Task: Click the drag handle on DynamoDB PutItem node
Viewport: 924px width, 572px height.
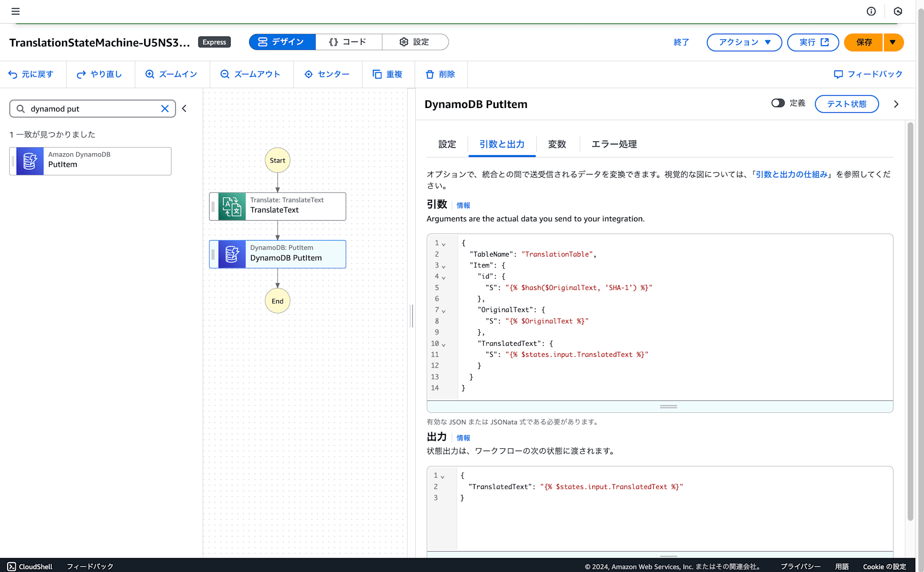Action: (213, 254)
